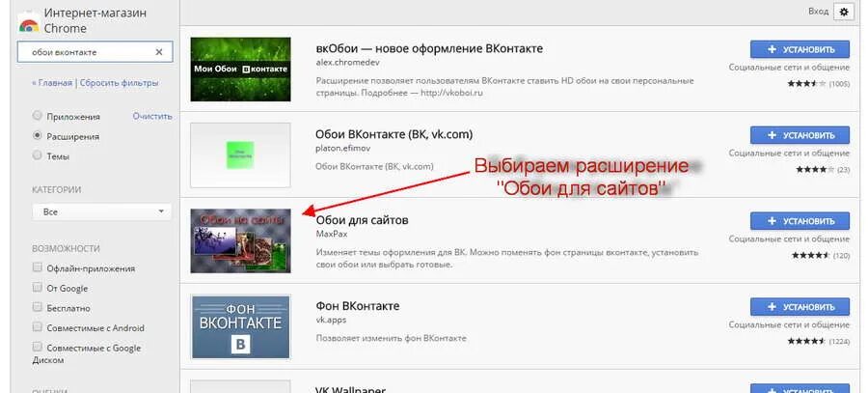Go to the « Главная link
This screenshot has height=393, width=868.
[51, 83]
